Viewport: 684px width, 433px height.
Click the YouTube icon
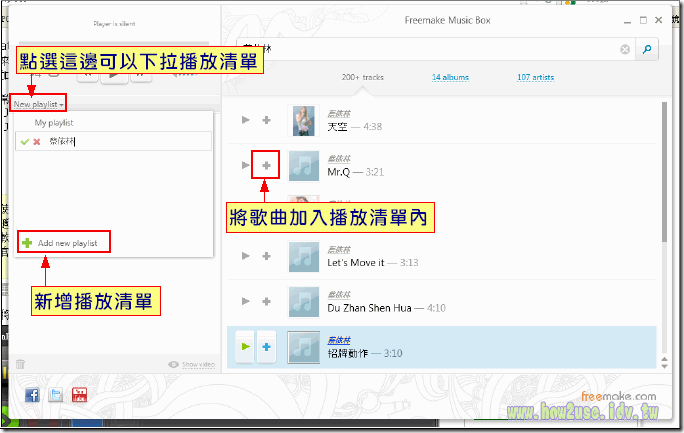click(81, 394)
